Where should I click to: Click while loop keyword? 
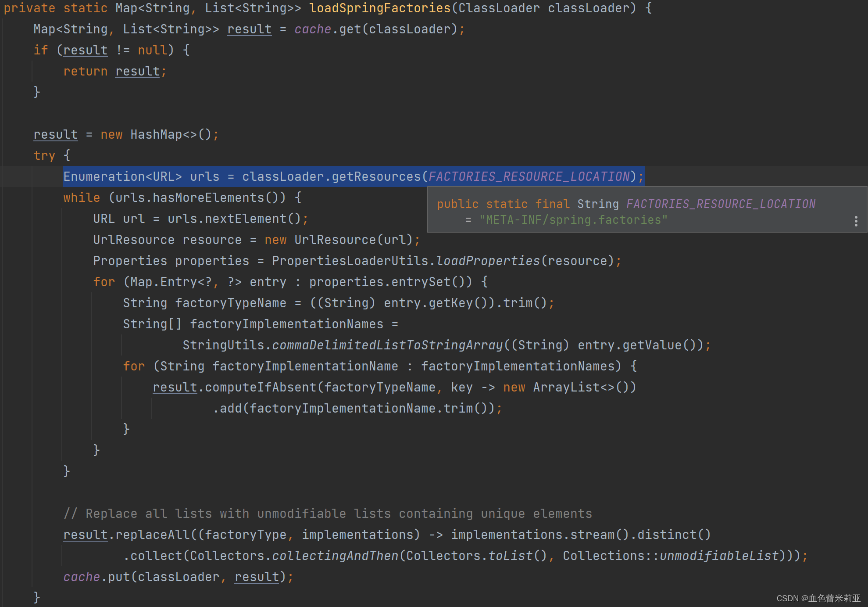pos(82,198)
